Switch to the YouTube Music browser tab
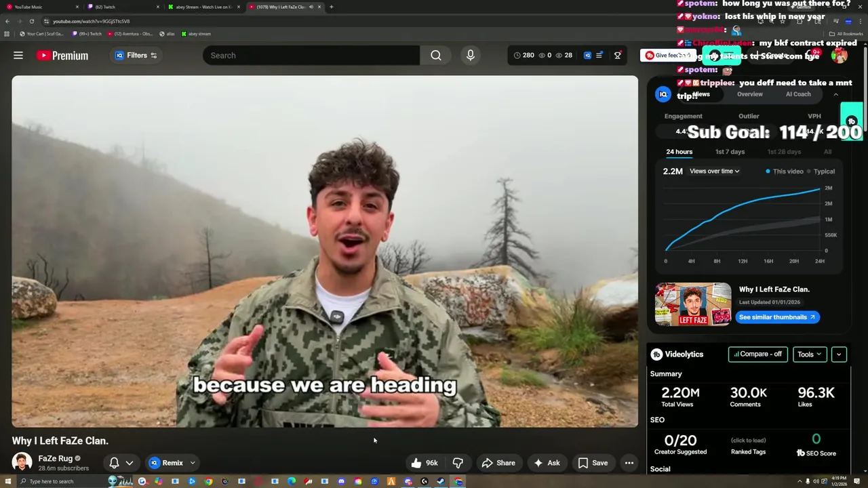The width and height of the screenshot is (868, 488). point(41,7)
